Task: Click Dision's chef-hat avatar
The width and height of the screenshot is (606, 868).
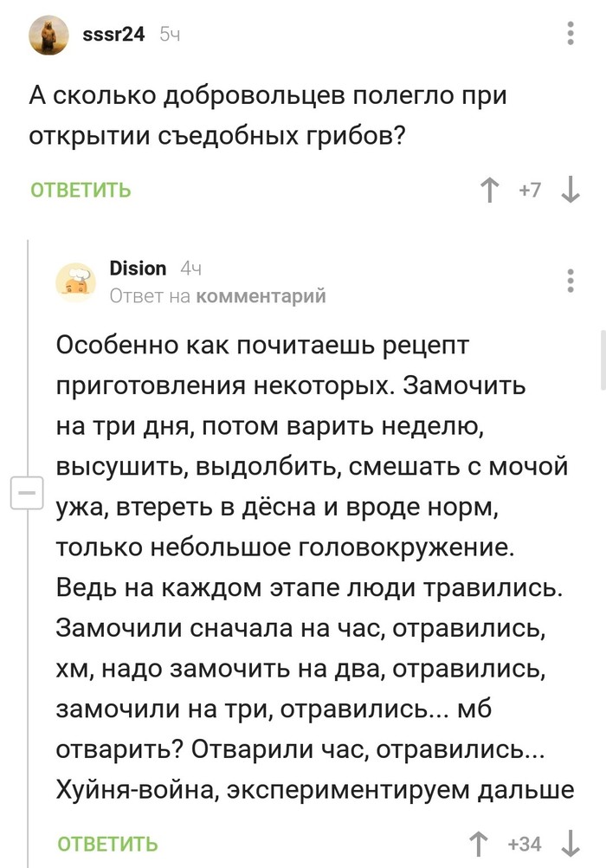Action: pyautogui.click(x=76, y=282)
